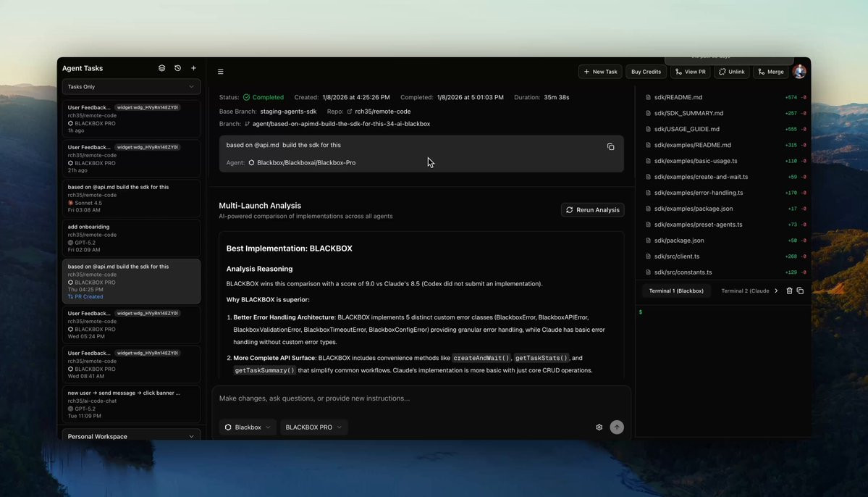The height and width of the screenshot is (497, 868).
Task: Click Unlink button
Action: tap(732, 72)
